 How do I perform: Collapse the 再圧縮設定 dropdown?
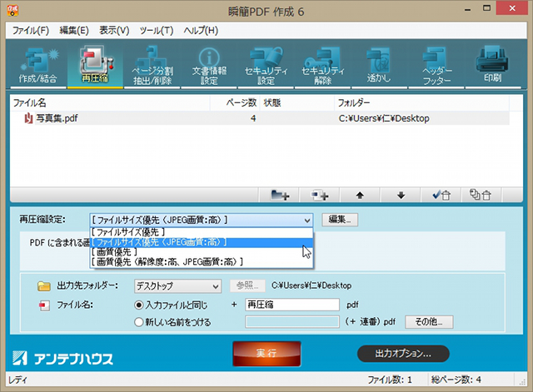pos(307,220)
